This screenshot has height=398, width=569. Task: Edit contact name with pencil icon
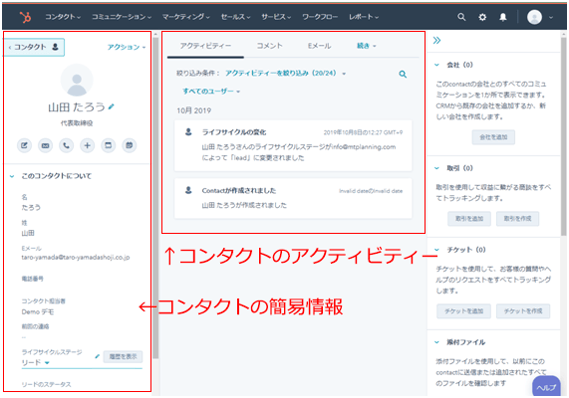tap(111, 107)
